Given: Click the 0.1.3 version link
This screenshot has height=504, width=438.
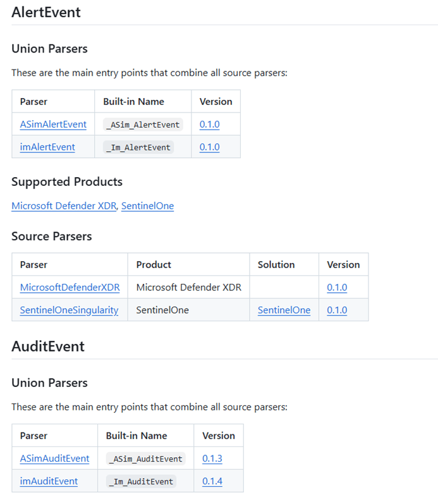Looking at the screenshot, I should click(x=212, y=458).
